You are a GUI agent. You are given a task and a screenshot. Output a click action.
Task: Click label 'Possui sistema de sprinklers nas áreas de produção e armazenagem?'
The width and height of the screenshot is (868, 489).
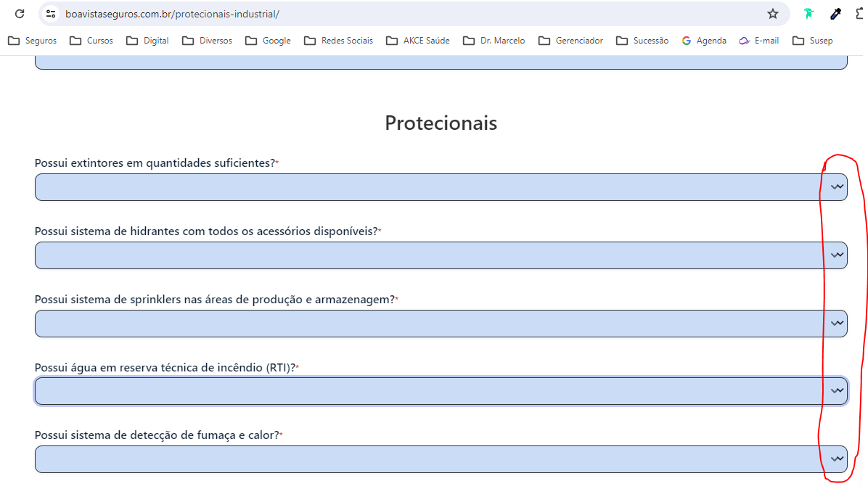(216, 299)
